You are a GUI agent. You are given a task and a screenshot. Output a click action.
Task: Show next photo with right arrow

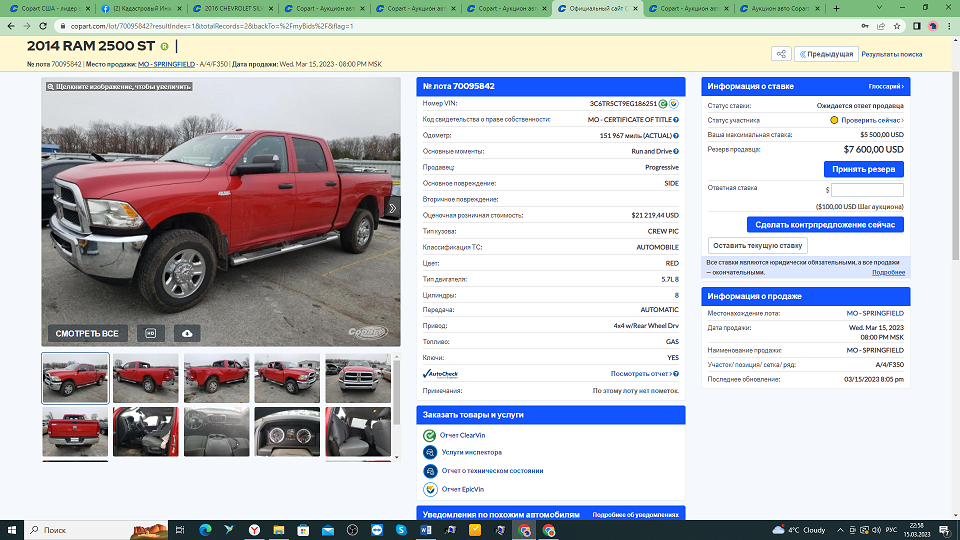tap(392, 208)
